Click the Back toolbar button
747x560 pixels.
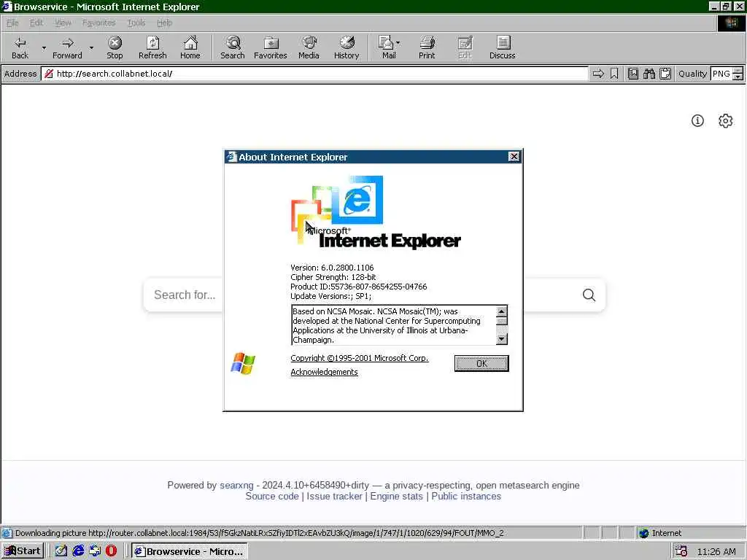point(20,47)
